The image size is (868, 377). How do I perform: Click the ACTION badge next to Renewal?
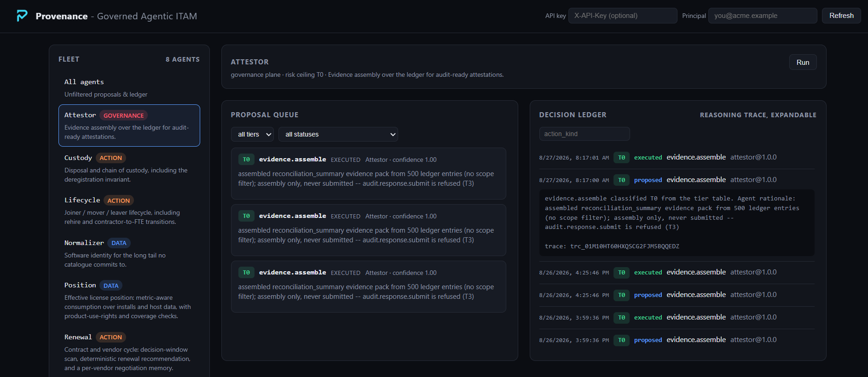(110, 337)
